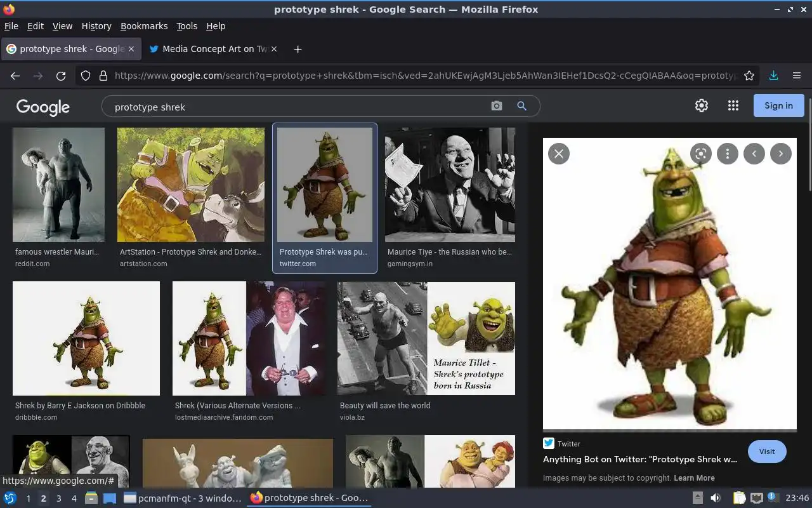Show previous image in preview
The image size is (812, 508).
pos(754,154)
